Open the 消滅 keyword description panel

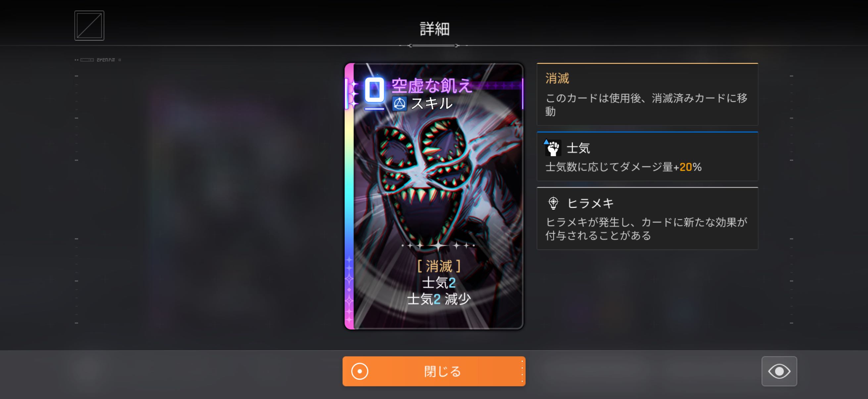point(647,94)
